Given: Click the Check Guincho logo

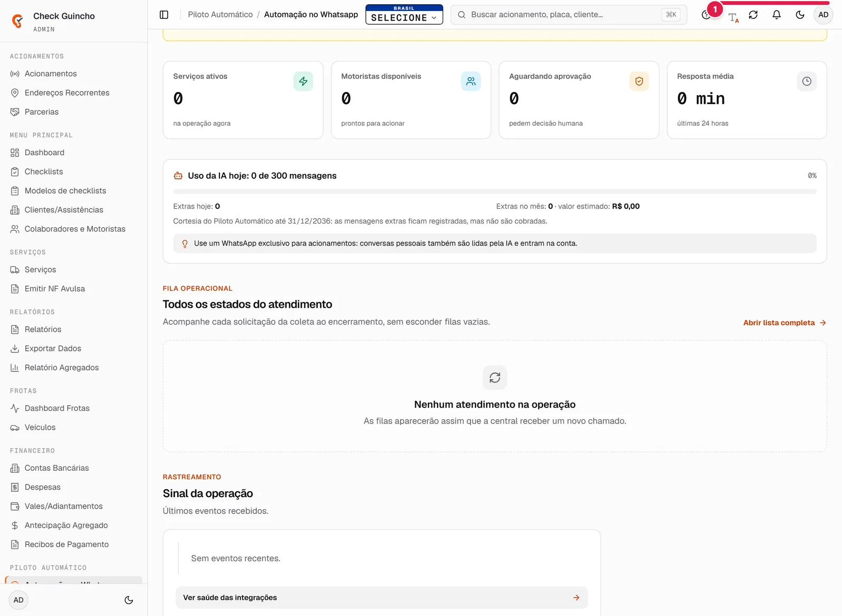Looking at the screenshot, I should [18, 21].
